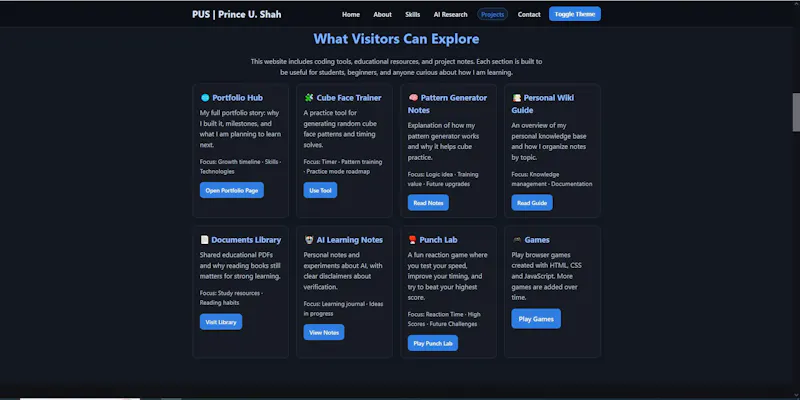The height and width of the screenshot is (400, 800).
Task: Open the Contact nav link
Action: click(529, 14)
